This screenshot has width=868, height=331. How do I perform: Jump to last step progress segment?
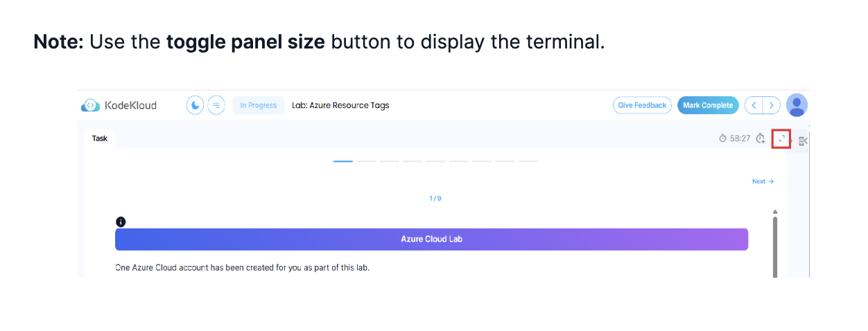pos(528,161)
